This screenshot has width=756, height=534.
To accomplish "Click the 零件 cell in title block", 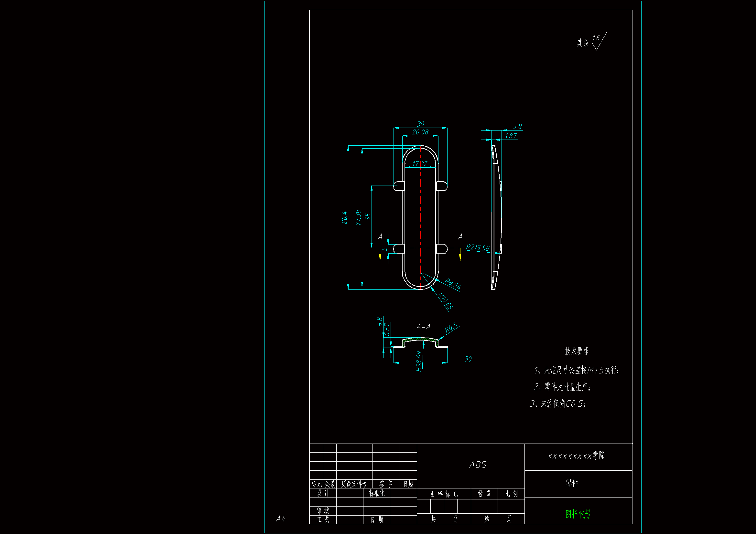I will click(572, 483).
